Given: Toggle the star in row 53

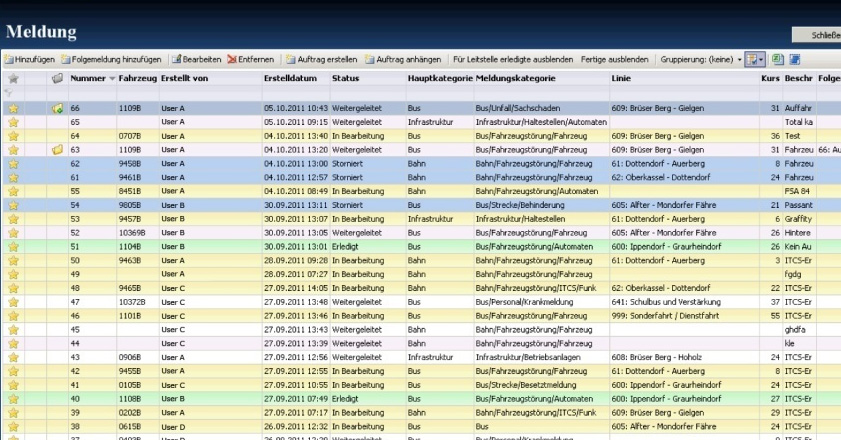Looking at the screenshot, I should pyautogui.click(x=13, y=219).
